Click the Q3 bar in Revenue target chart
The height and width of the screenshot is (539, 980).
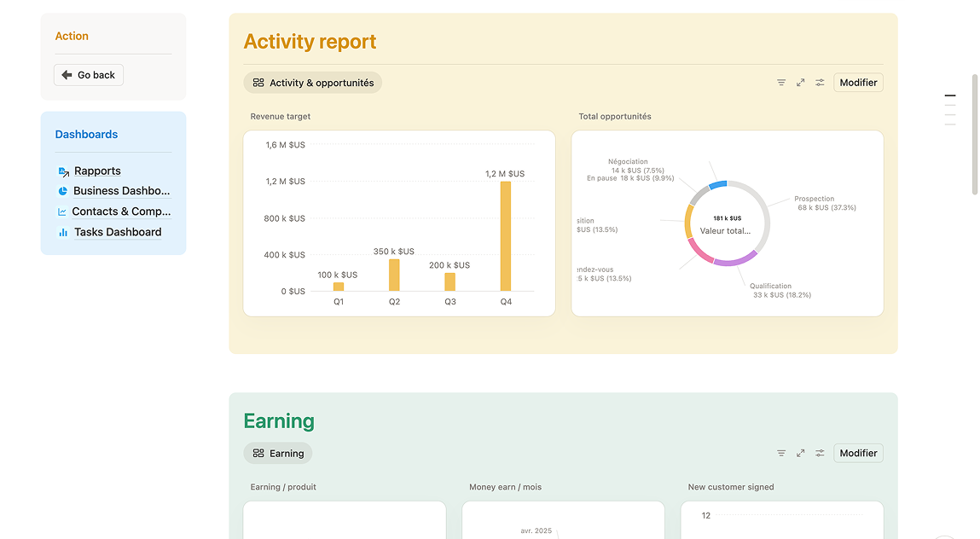(x=450, y=282)
